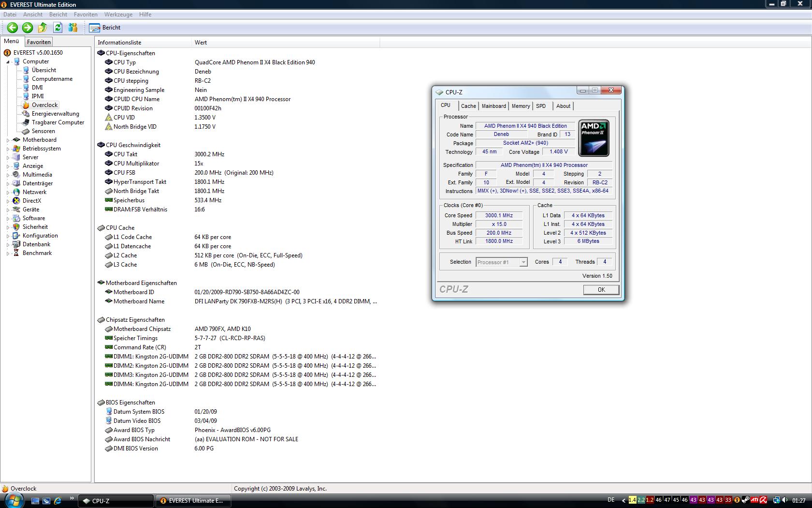Expand the quick launch overflow chevron
The height and width of the screenshot is (508, 812).
coord(72,498)
